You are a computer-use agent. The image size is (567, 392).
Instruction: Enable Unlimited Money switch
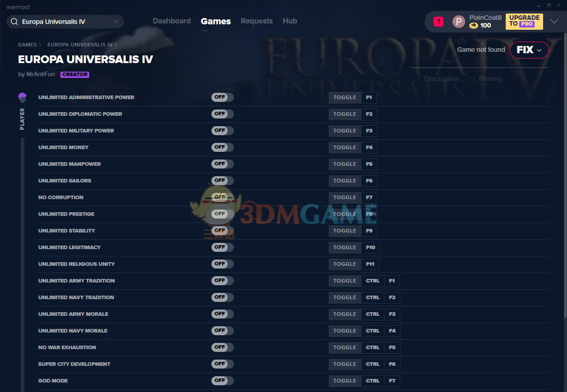(x=223, y=147)
